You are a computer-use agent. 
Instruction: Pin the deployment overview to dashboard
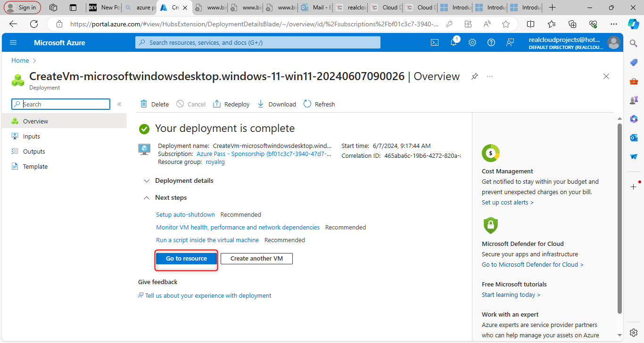click(x=475, y=76)
